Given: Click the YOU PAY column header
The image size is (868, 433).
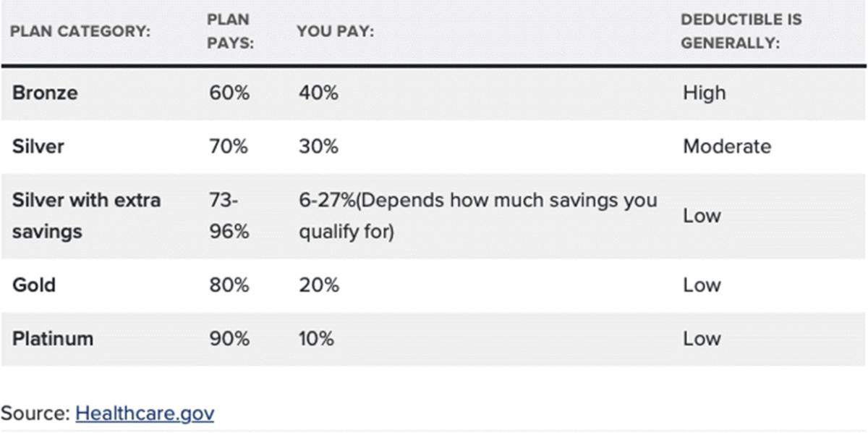Looking at the screenshot, I should click(x=335, y=32).
